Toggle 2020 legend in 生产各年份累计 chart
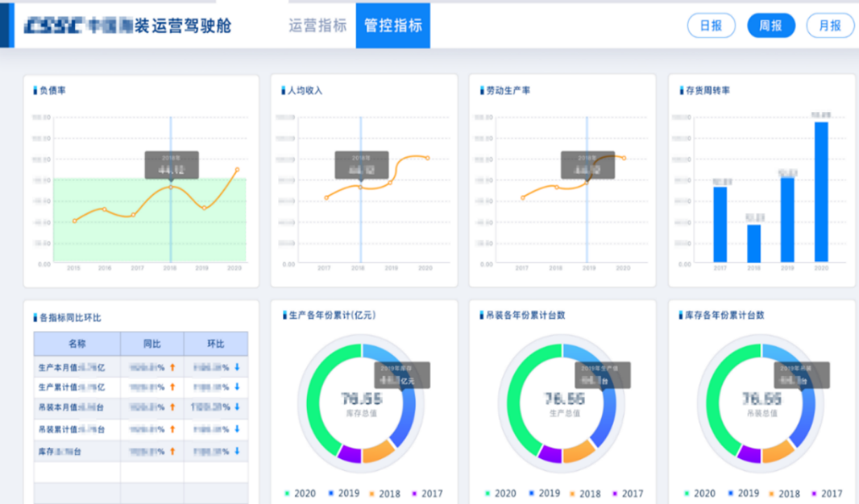Image resolution: width=859 pixels, height=504 pixels. (299, 493)
